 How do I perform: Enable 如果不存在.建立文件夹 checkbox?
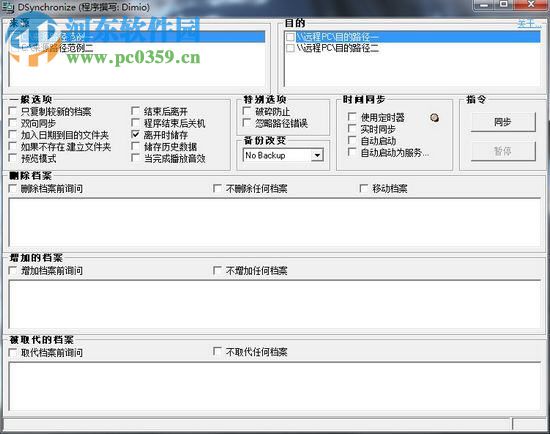click(x=13, y=146)
